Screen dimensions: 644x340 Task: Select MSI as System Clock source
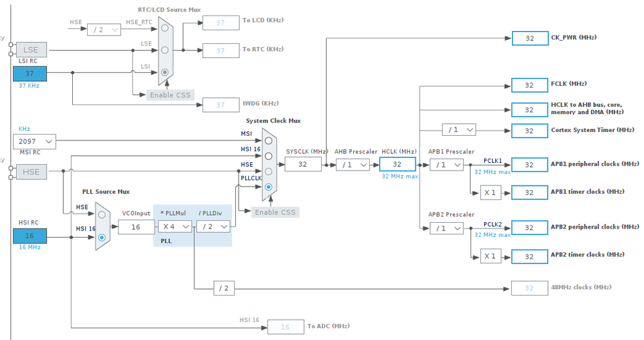268,140
